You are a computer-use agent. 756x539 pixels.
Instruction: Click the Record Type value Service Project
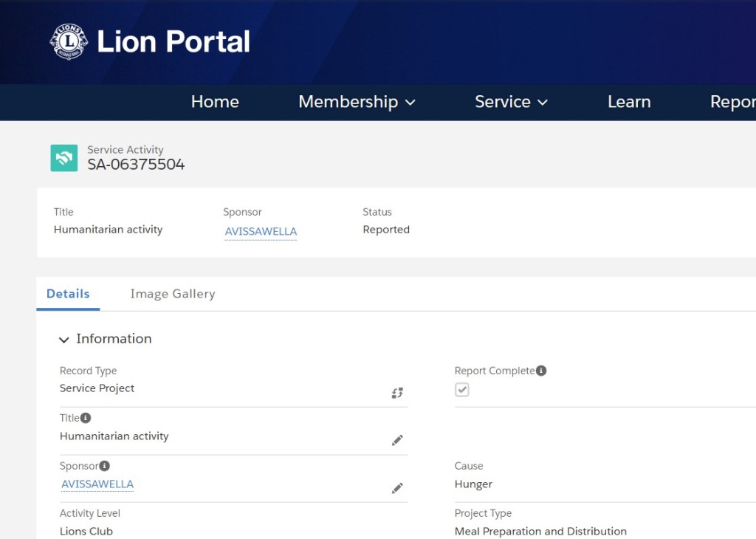pyautogui.click(x=97, y=388)
